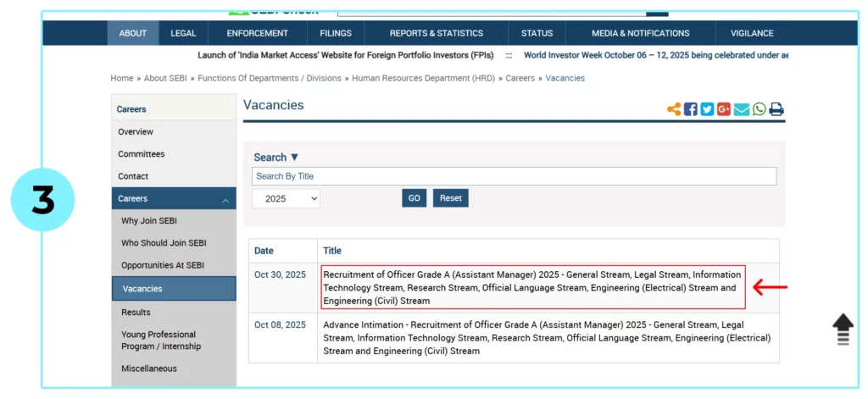Click the share icon beside Vacancies heading
The image size is (868, 399).
click(674, 109)
